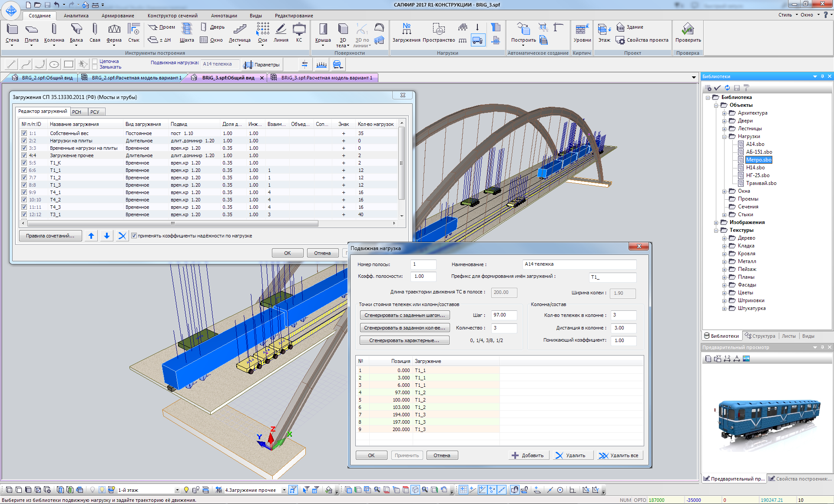Image resolution: width=834 pixels, height=504 pixels.
Task: Switch to the Армирование ribbon tab
Action: 118,16
